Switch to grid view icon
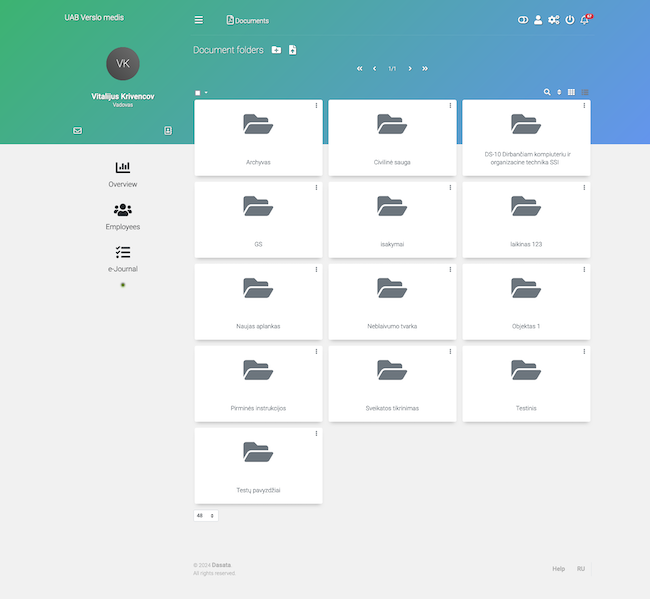 click(571, 92)
